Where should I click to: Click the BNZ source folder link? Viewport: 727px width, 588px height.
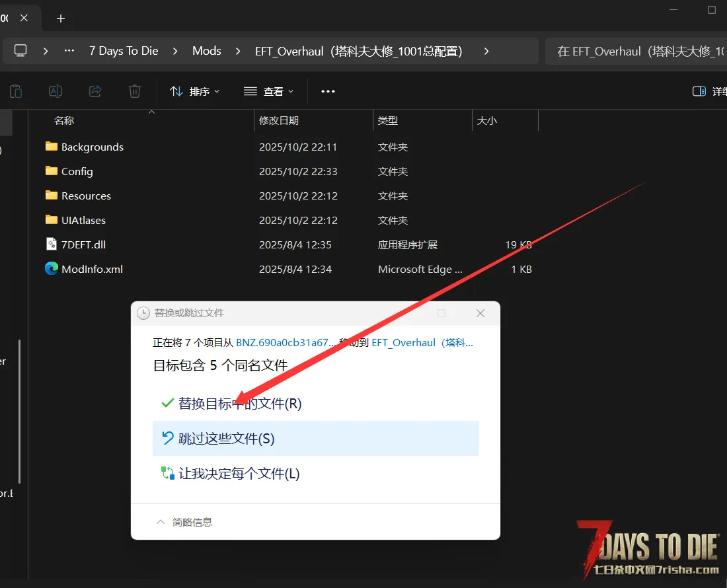(x=286, y=342)
